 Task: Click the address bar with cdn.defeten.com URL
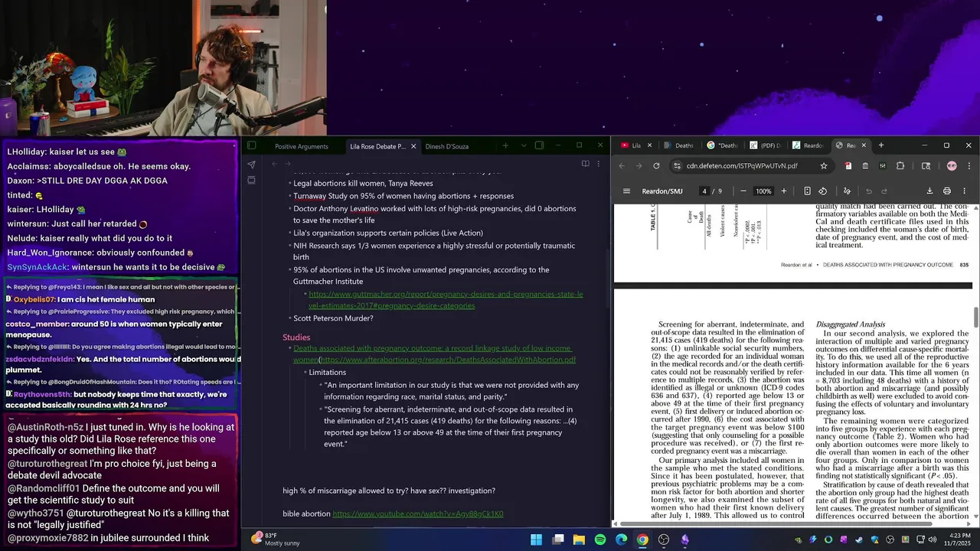pyautogui.click(x=742, y=166)
